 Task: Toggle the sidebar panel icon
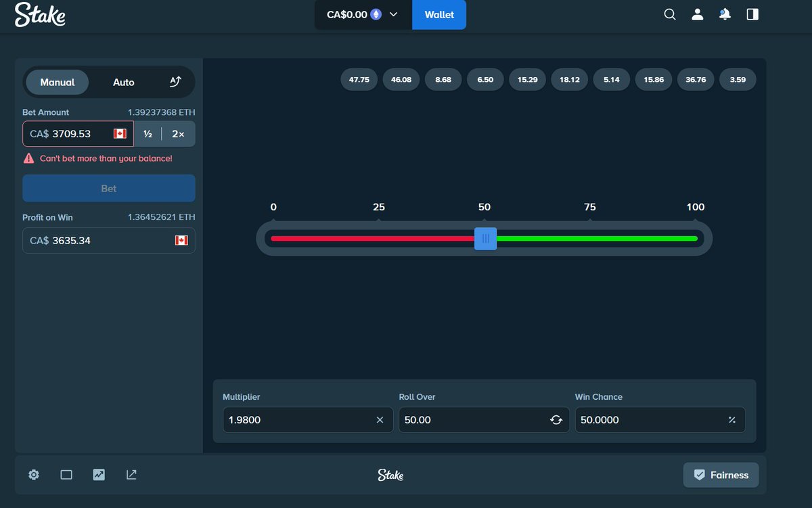tap(752, 14)
